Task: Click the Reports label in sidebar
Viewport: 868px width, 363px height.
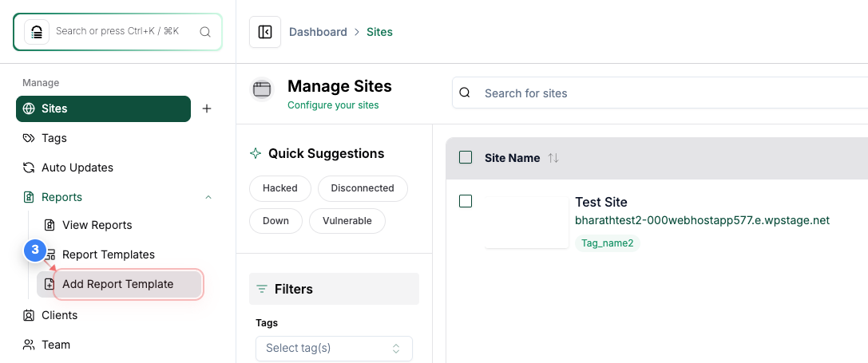Action: pos(62,198)
